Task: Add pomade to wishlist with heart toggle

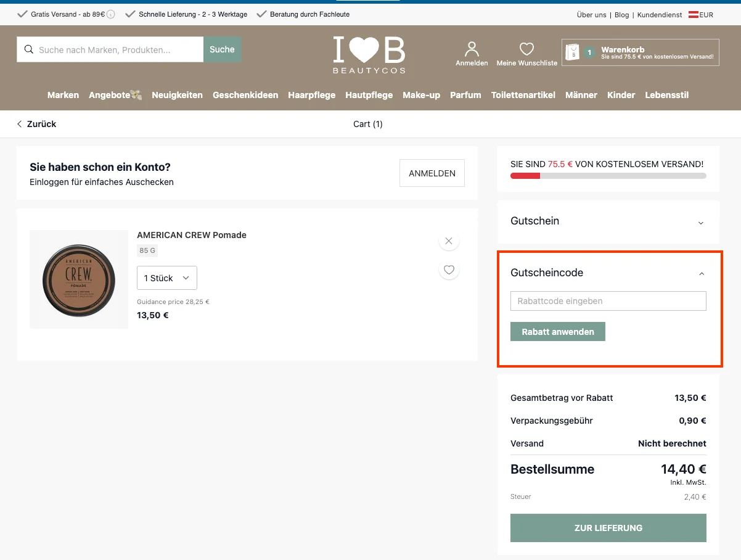Action: pos(449,270)
